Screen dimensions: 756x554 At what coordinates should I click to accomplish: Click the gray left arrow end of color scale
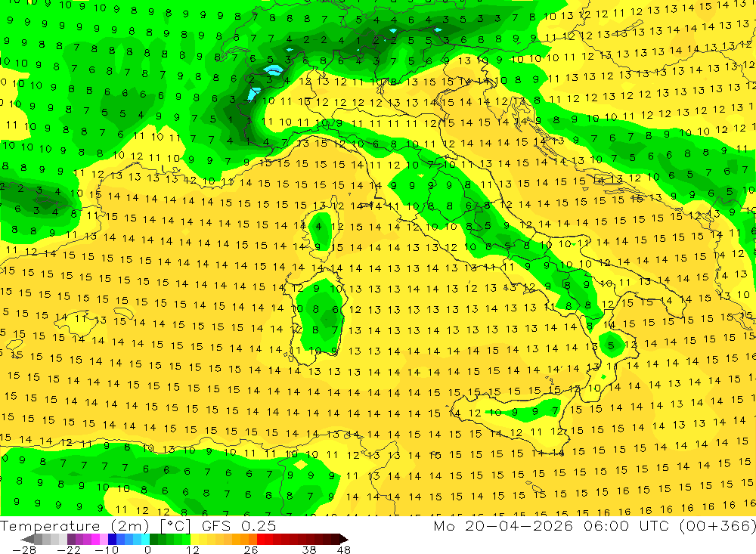coord(28,540)
